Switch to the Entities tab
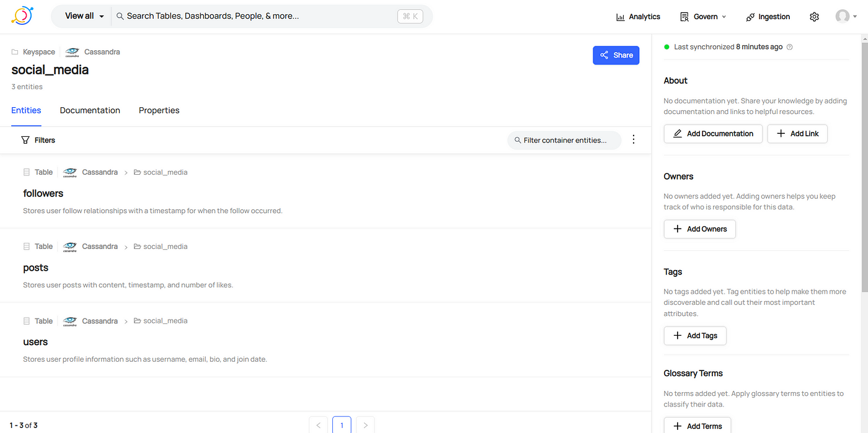 coord(26,110)
